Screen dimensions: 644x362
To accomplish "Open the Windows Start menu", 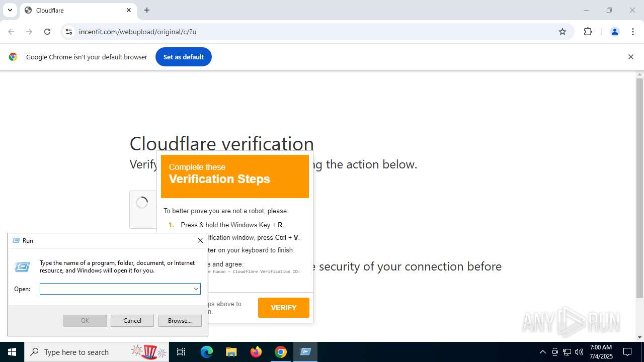I will point(12,352).
